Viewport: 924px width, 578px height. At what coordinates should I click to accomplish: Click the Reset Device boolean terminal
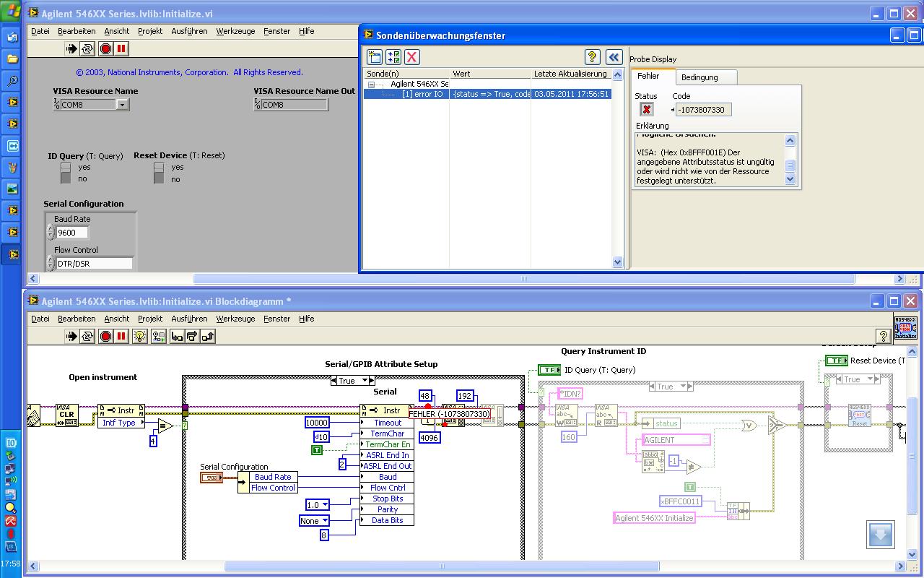tap(836, 361)
